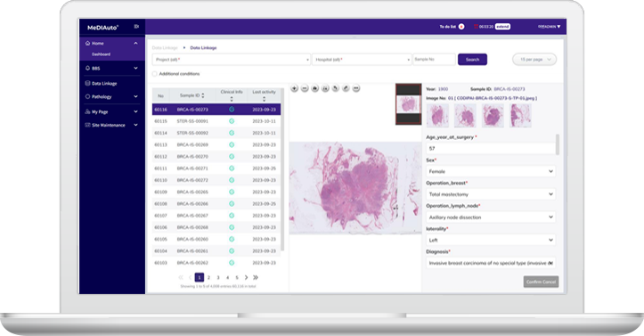Click clinical info status icon for BRCA-IS-00273
Viewport: 644px width, 336px height.
(x=232, y=110)
